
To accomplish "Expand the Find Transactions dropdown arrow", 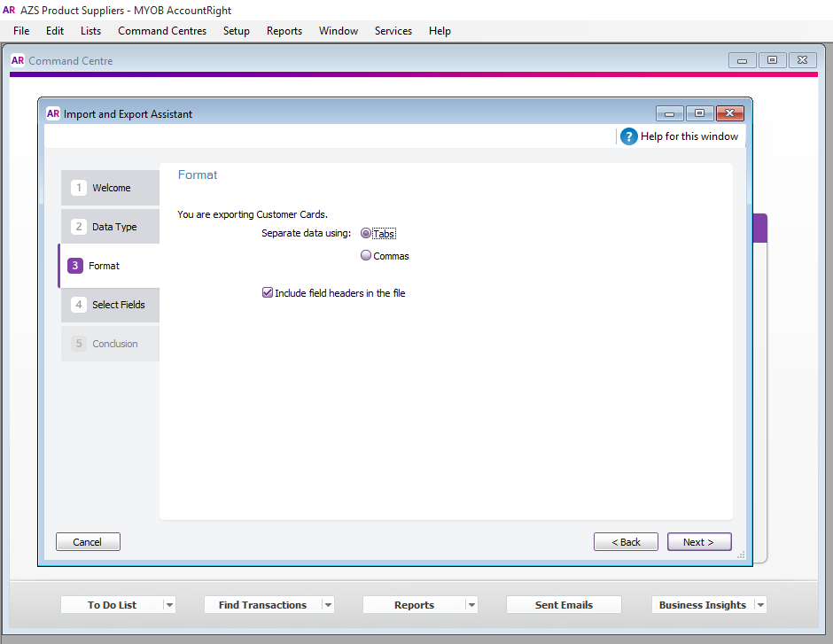I will click(328, 605).
